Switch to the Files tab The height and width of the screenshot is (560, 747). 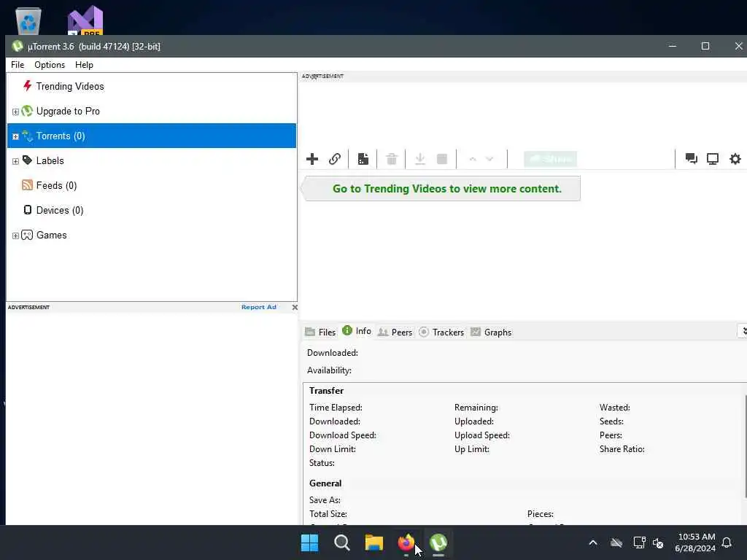[x=321, y=332]
